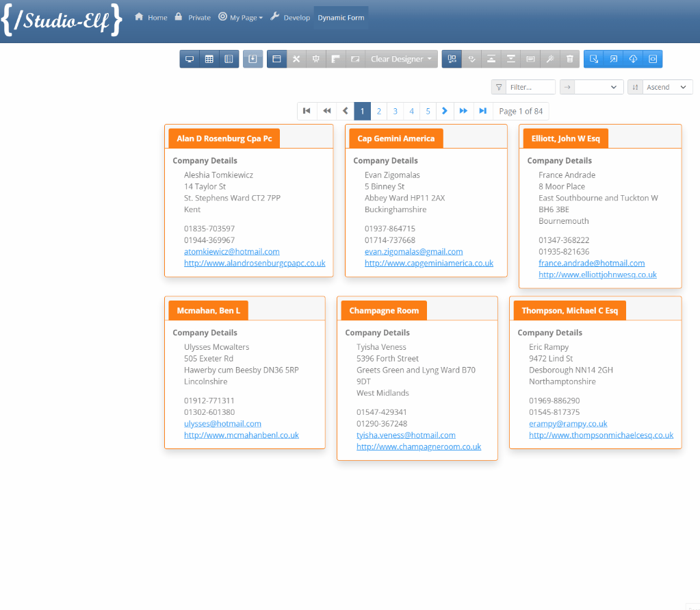Click the Alan D Rosenburg Cpa Pc card header
The width and height of the screenshot is (700, 610).
[224, 138]
